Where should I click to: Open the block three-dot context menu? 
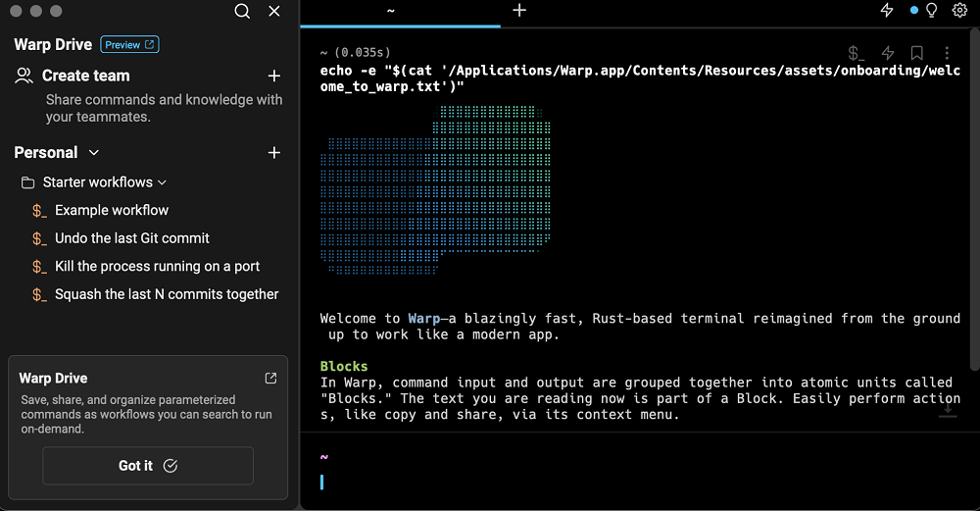point(947,53)
